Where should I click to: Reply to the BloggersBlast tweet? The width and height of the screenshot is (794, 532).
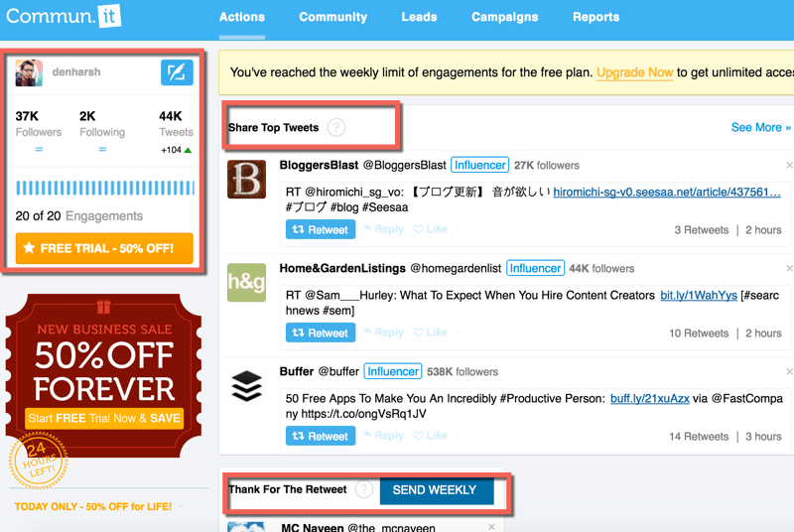point(384,229)
